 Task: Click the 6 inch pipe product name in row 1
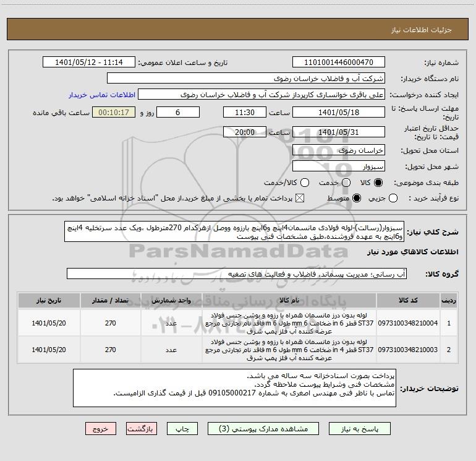(289, 323)
